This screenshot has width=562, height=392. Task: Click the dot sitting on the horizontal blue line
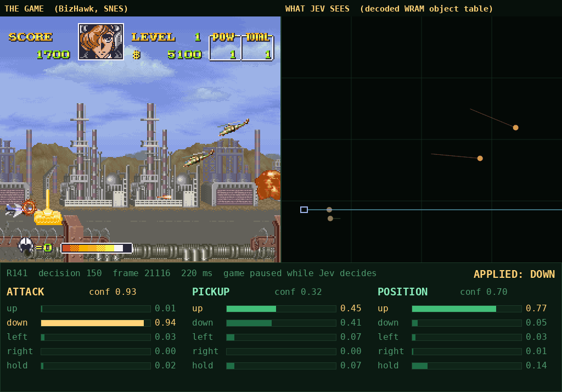tap(329, 209)
